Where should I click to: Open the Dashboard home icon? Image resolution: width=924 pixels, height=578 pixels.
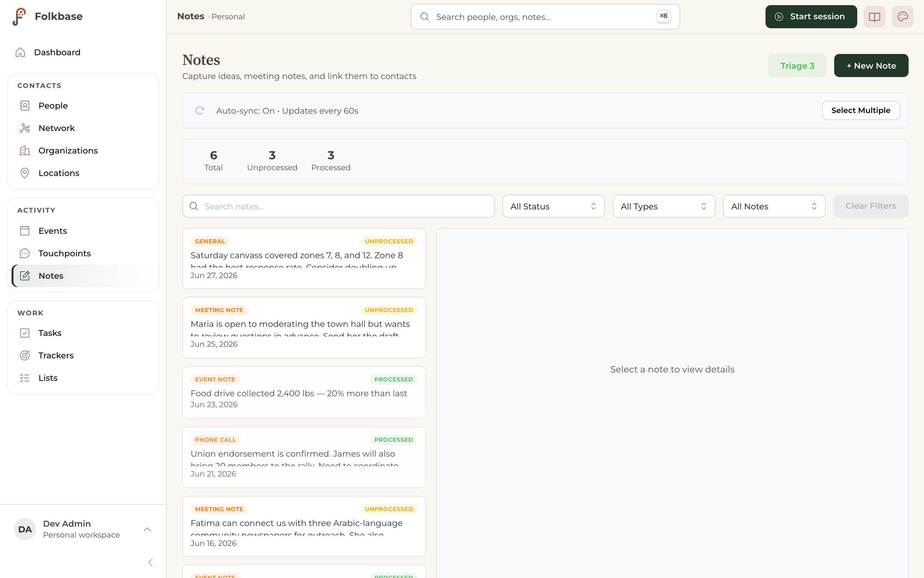click(x=20, y=52)
